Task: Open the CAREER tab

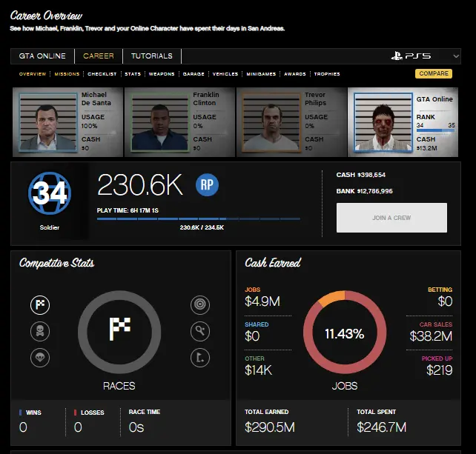Action: click(99, 56)
